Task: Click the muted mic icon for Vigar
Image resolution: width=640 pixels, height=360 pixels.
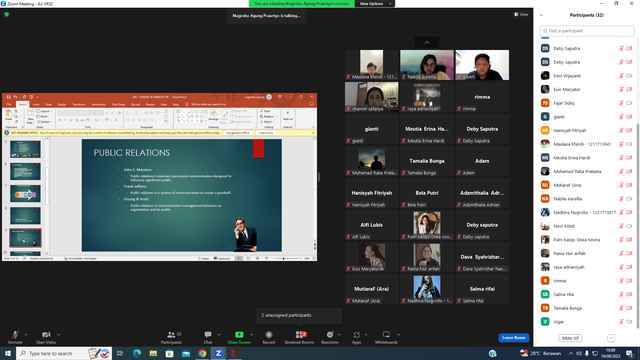Action: [x=621, y=322]
